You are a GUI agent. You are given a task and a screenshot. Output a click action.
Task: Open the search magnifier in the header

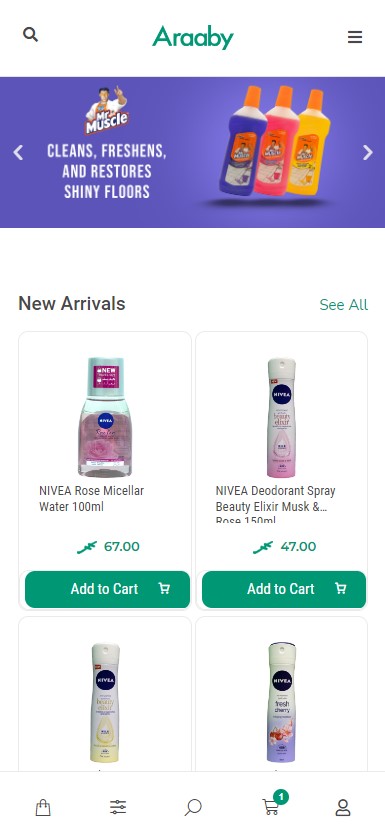(30, 35)
